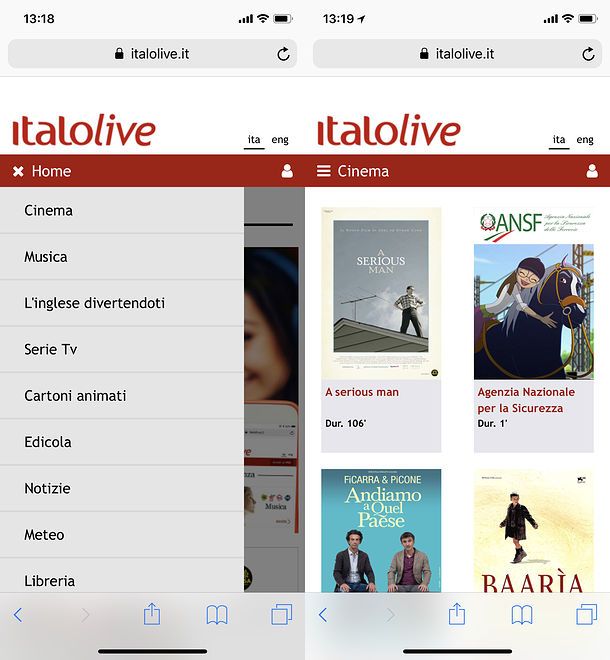This screenshot has width=610, height=660.
Task: Open Andiamo a Quel Paese poster
Action: [381, 531]
